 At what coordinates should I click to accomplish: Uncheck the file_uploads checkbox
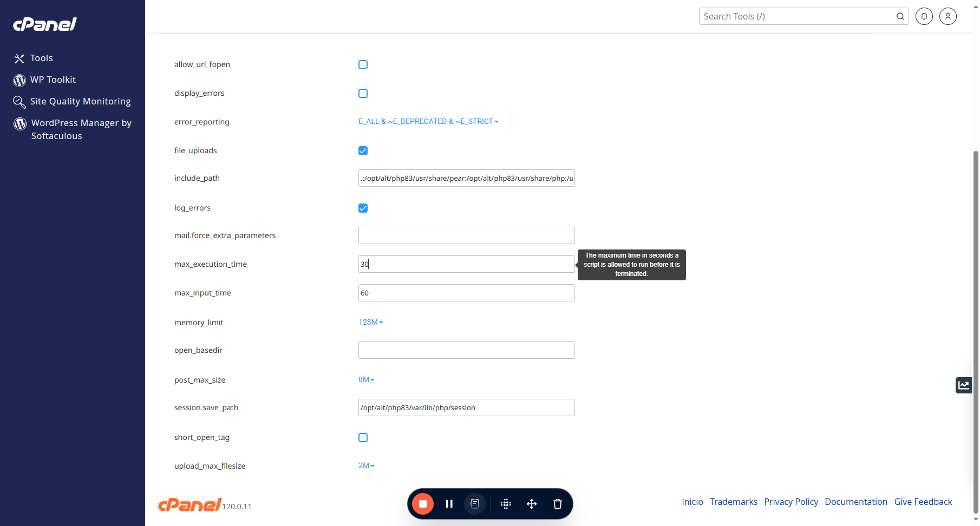point(363,151)
